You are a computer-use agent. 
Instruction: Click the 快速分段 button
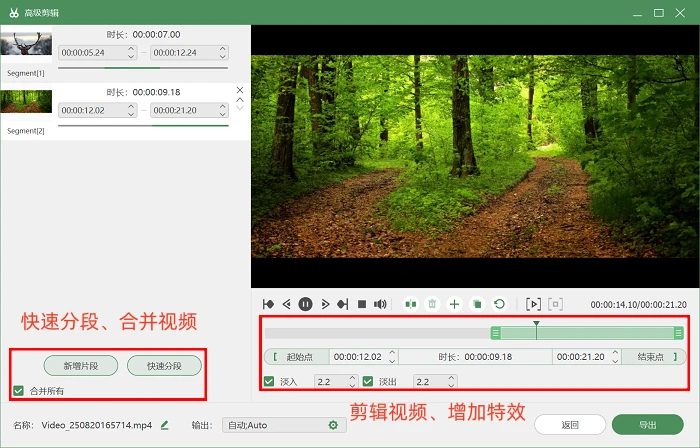coord(164,366)
